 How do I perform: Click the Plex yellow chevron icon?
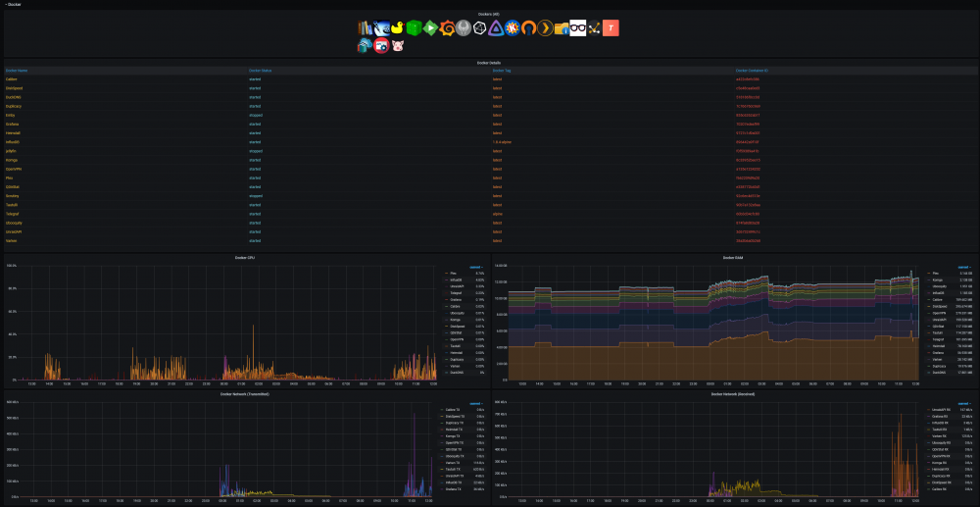(545, 27)
